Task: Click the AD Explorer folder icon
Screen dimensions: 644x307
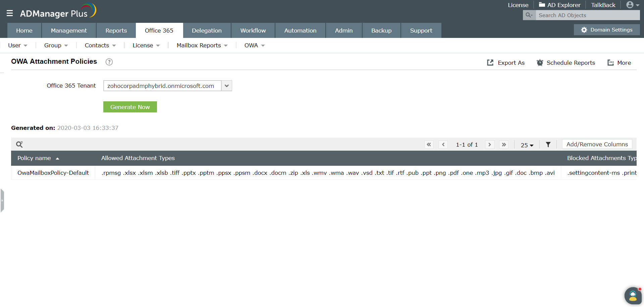Action: (542, 5)
